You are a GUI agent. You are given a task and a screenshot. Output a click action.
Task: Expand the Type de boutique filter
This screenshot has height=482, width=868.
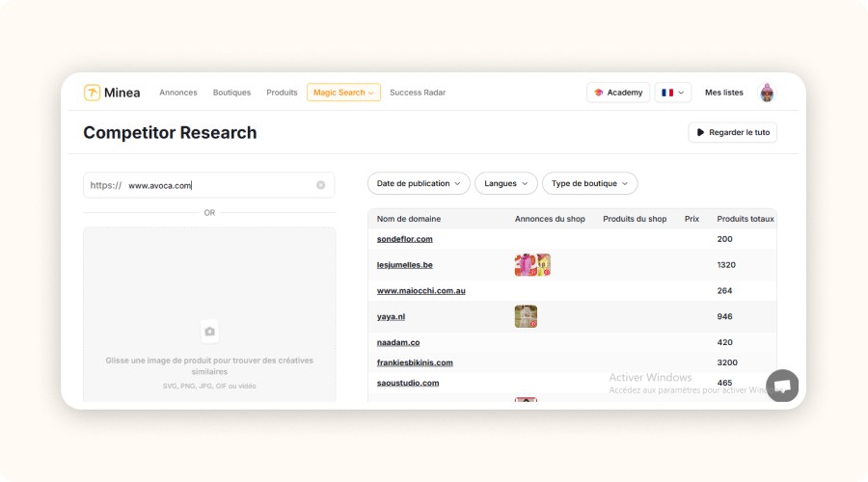589,184
